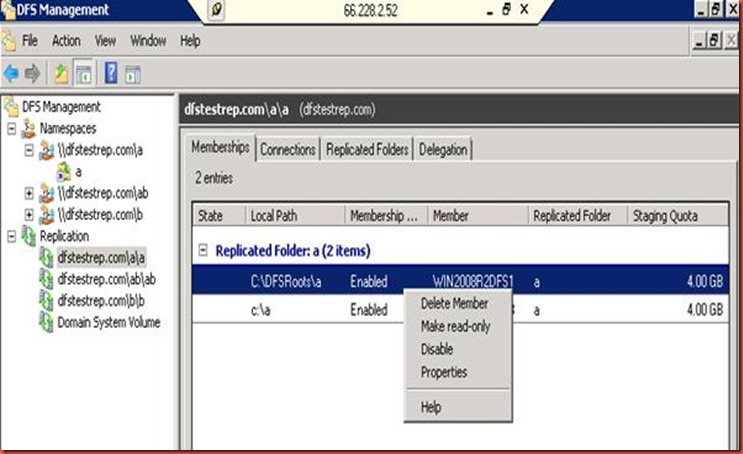743x454 pixels.
Task: Open the Action menu
Action: (x=66, y=41)
